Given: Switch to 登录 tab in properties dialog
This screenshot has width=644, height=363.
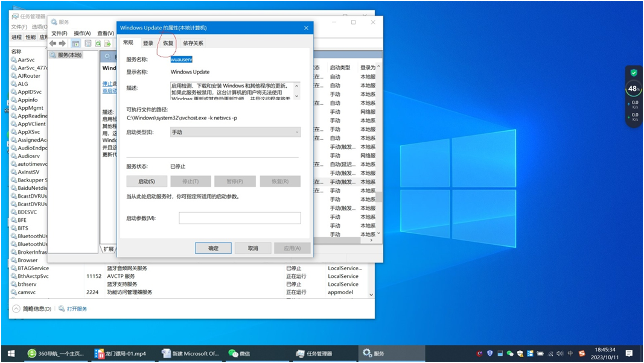Looking at the screenshot, I should point(148,43).
